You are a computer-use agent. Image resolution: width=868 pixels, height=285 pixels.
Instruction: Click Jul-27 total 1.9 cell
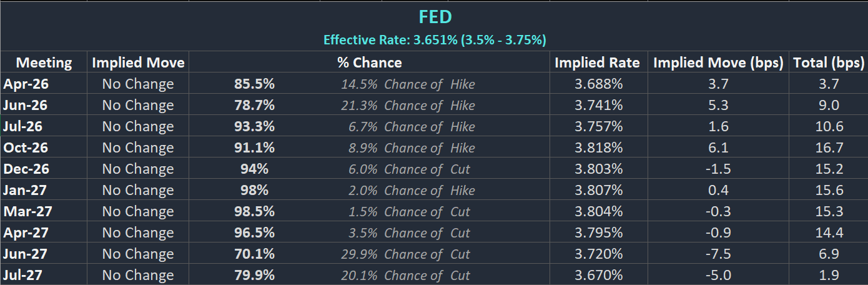click(x=829, y=275)
